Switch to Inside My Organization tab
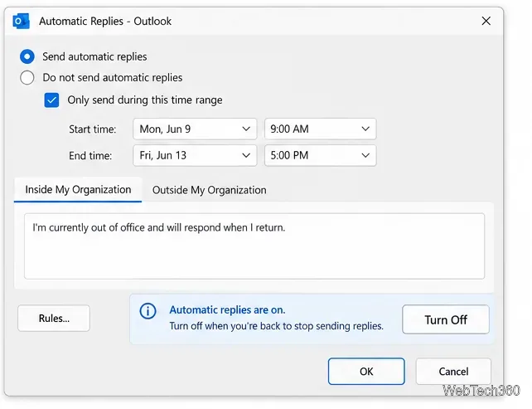532x409 pixels. [x=78, y=189]
